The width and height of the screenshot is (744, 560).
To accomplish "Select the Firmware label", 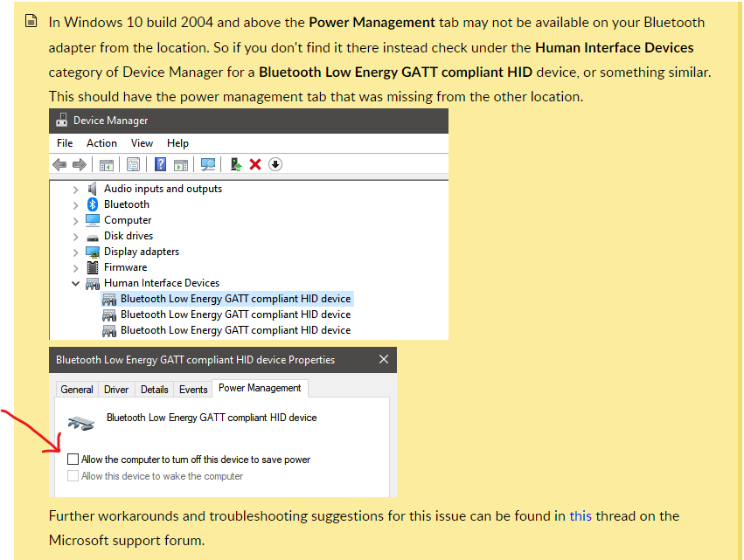I will coord(125,267).
